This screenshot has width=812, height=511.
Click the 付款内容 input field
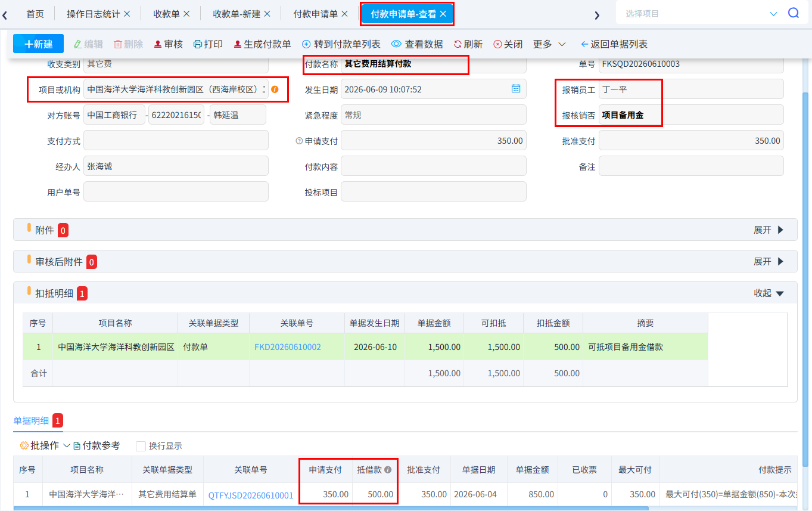click(x=434, y=166)
